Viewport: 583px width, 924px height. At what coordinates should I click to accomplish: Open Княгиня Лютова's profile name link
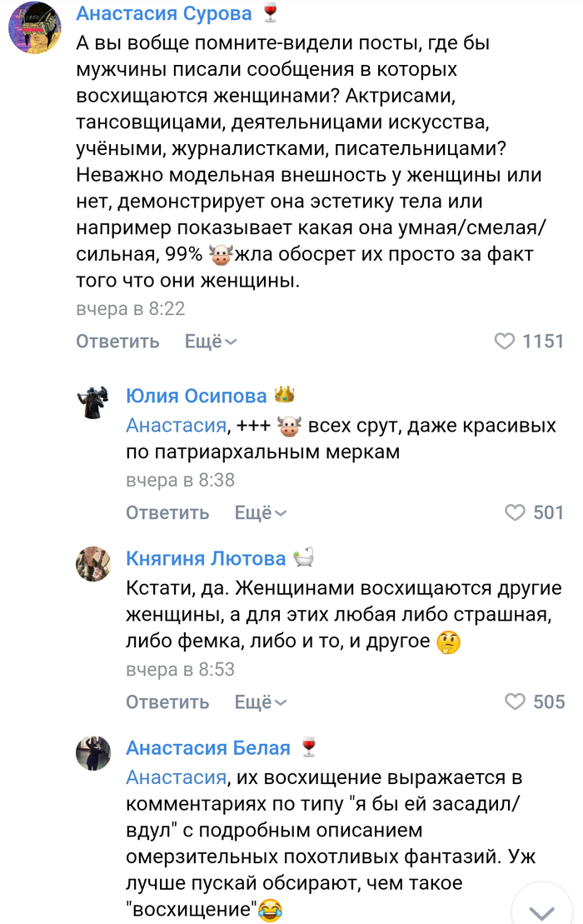point(206,558)
